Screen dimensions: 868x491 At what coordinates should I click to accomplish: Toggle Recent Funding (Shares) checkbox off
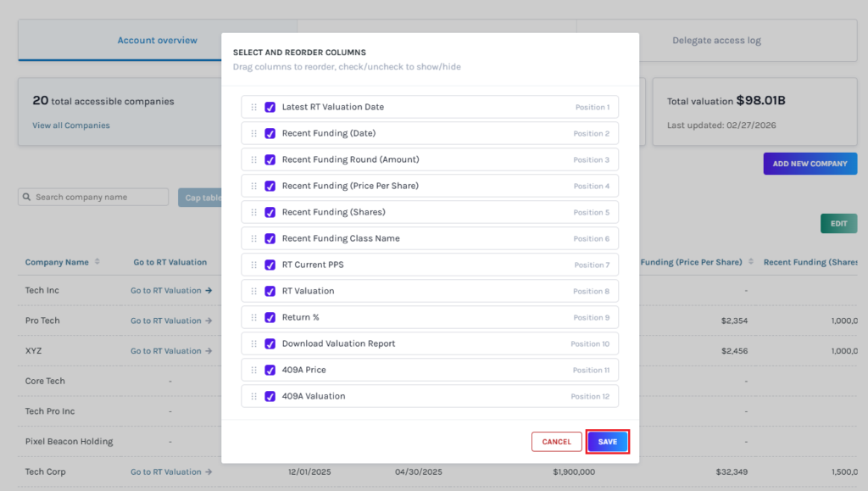(x=270, y=213)
